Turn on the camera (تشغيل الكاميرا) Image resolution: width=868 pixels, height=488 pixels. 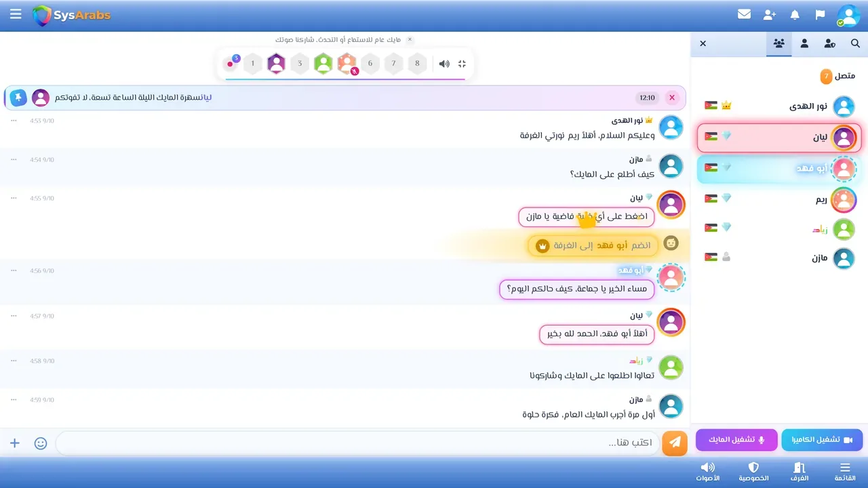822,440
